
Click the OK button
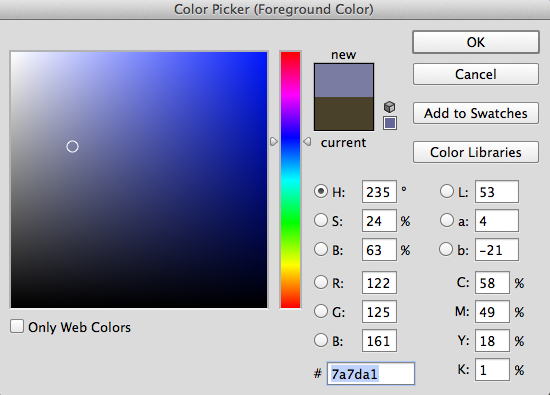point(476,42)
